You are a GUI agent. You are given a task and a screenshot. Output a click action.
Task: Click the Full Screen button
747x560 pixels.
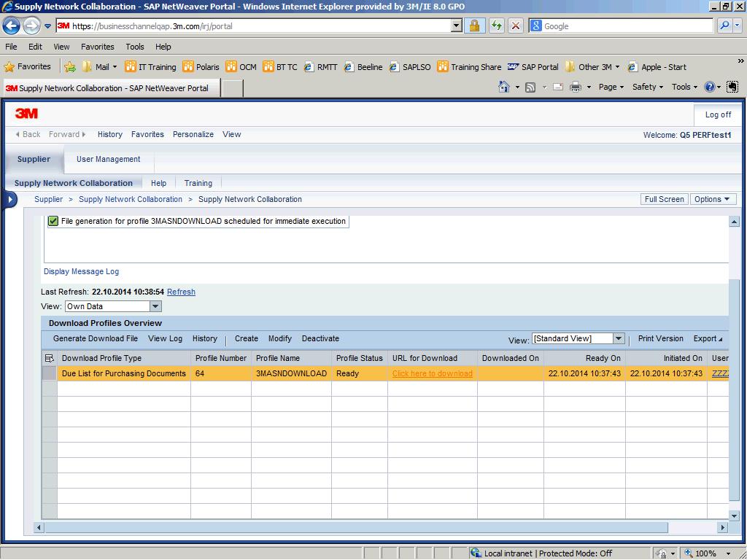pos(664,199)
